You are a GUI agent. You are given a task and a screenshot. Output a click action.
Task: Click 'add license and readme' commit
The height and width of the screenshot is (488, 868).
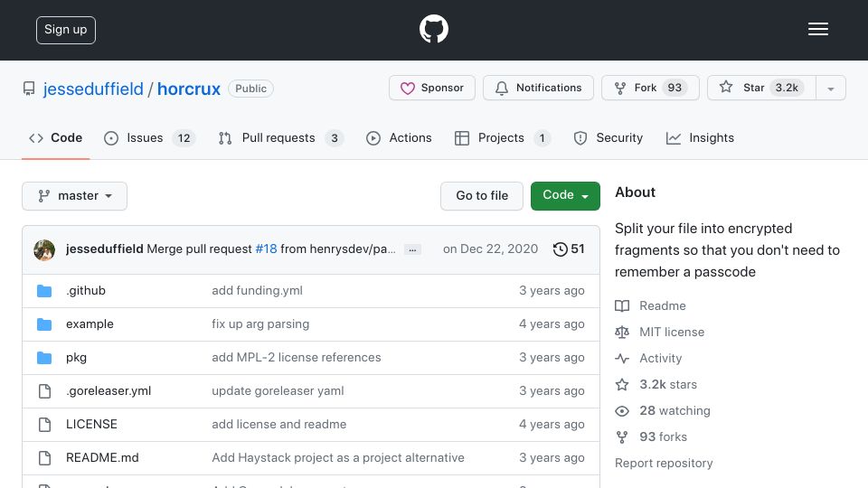click(x=279, y=425)
